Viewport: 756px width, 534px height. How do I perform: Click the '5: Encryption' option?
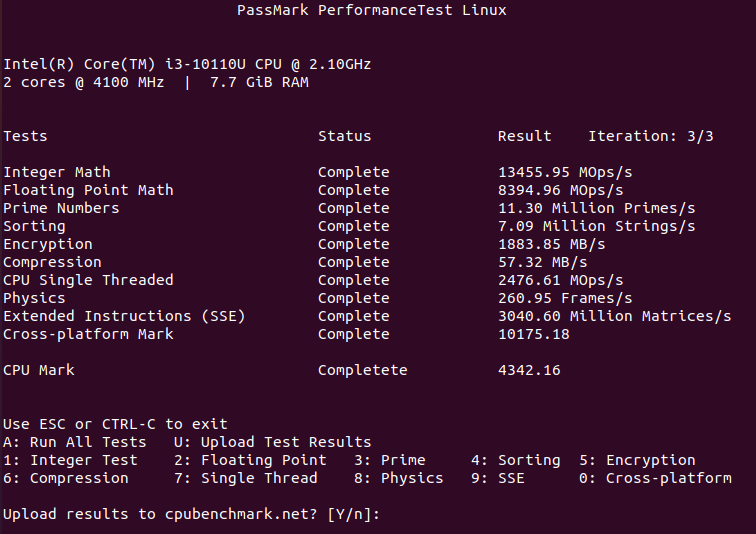coord(637,460)
